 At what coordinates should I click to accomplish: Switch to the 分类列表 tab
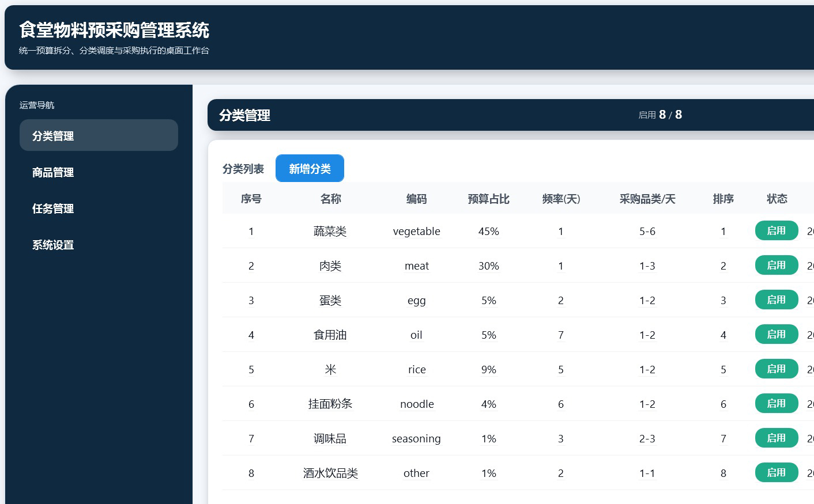point(243,169)
